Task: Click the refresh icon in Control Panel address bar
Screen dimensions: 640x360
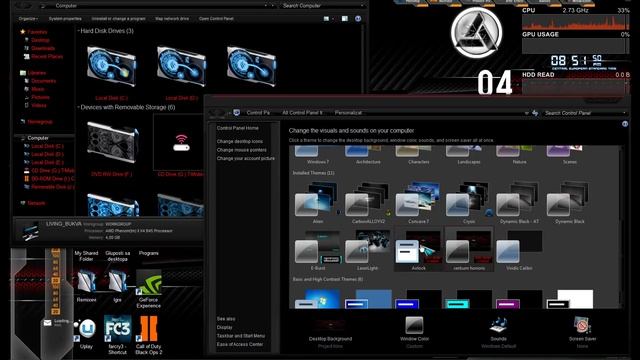Action: 535,113
